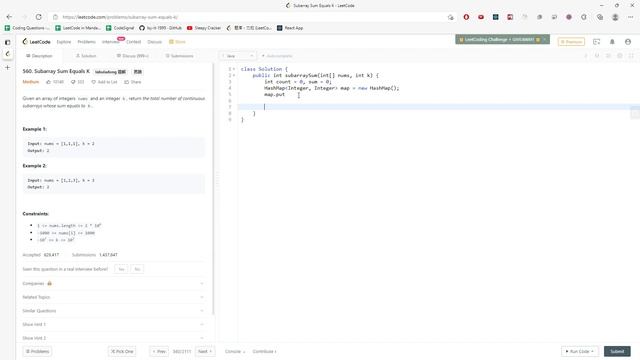
Task: Open the Java language dropdown
Action: (x=238, y=56)
